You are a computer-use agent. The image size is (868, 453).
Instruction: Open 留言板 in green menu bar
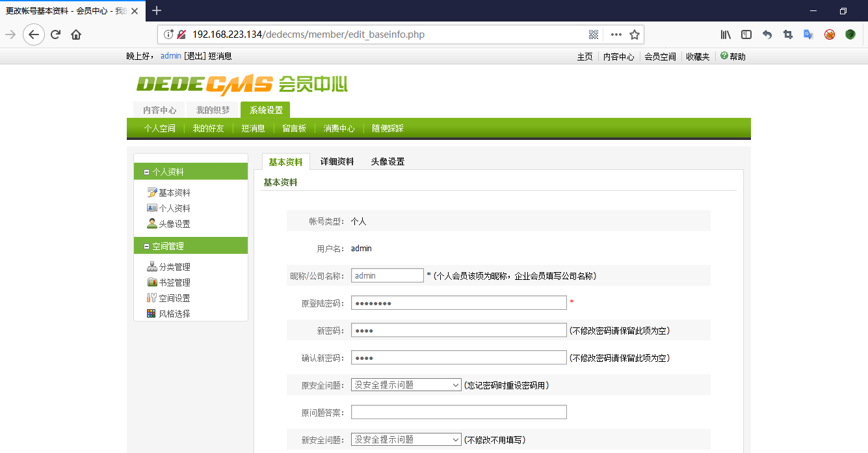[x=294, y=128]
